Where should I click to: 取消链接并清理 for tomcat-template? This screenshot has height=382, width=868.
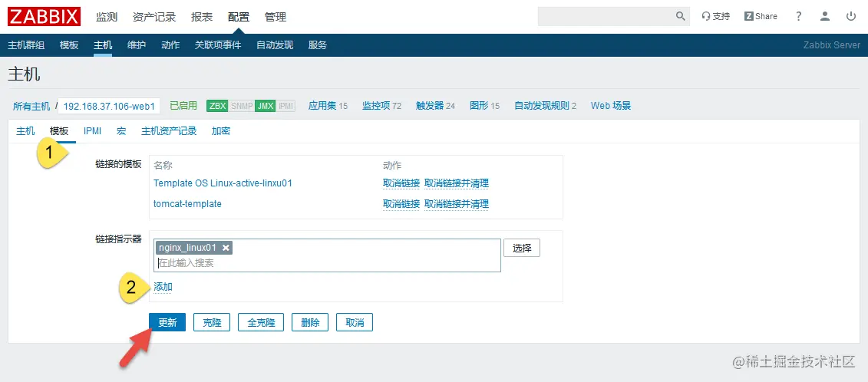[x=456, y=204]
